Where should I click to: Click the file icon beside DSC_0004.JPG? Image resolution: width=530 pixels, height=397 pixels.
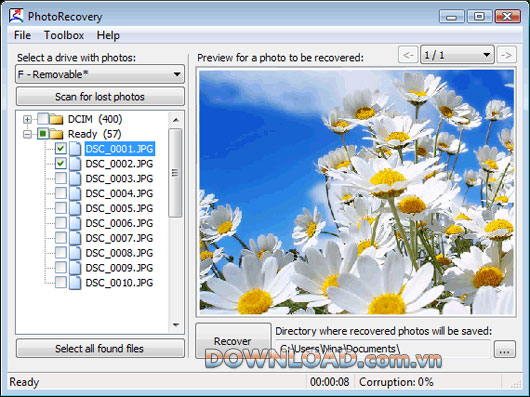pyautogui.click(x=75, y=194)
